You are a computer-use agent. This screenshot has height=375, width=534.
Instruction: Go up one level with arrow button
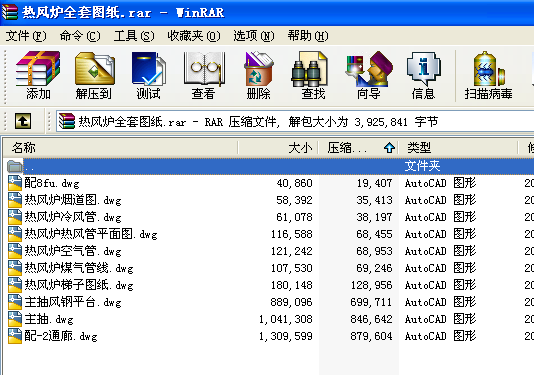tap(23, 121)
